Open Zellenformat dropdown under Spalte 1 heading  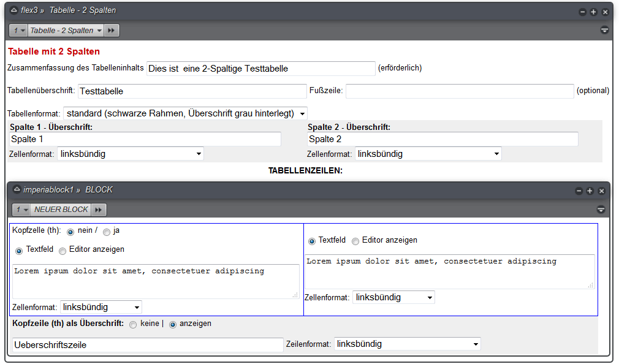131,154
